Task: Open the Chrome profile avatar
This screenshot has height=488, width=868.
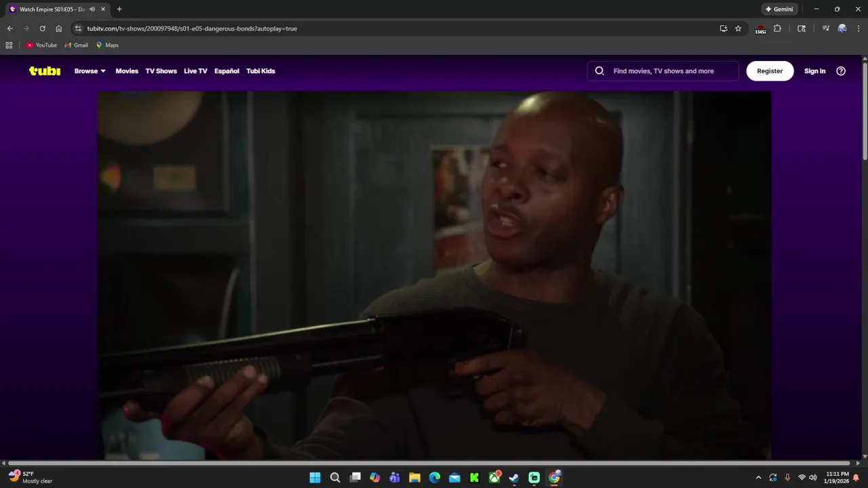Action: coord(842,28)
